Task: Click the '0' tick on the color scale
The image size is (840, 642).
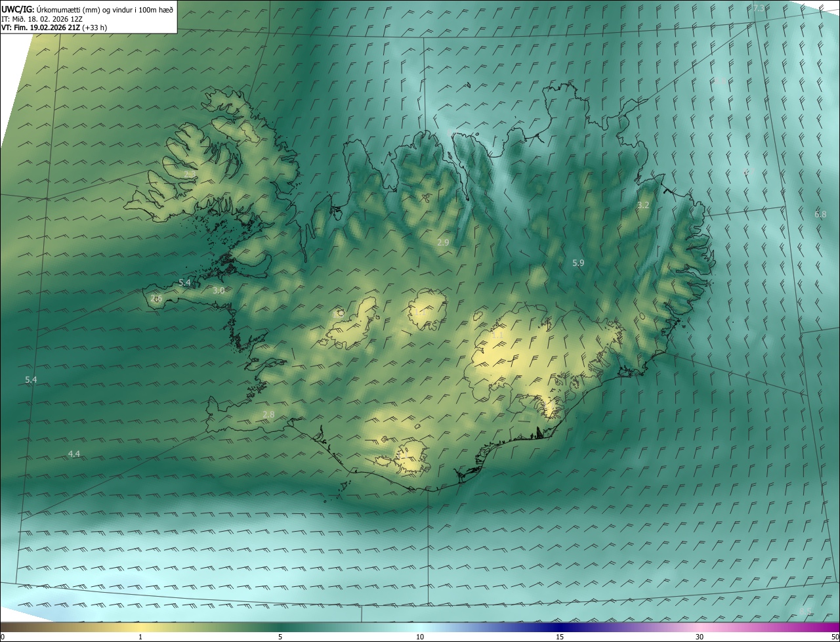Action: [3, 637]
